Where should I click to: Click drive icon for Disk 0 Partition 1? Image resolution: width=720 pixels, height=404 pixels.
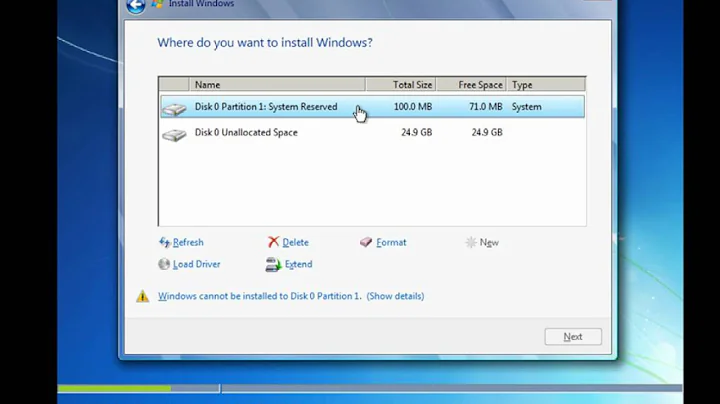[174, 109]
